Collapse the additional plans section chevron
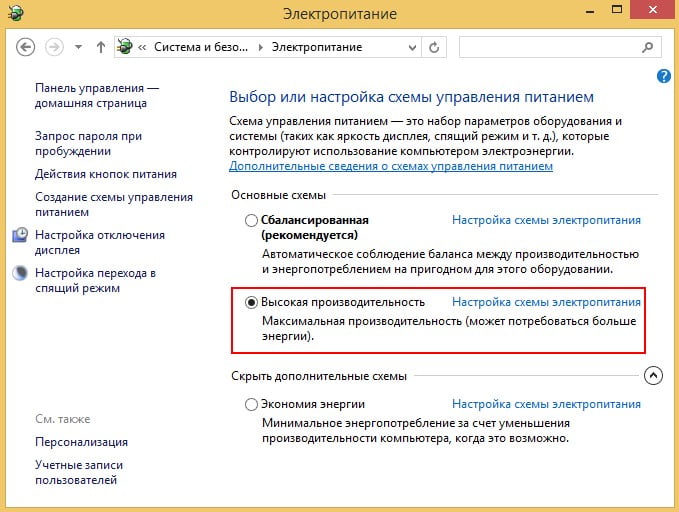This screenshot has width=679, height=512. click(653, 376)
